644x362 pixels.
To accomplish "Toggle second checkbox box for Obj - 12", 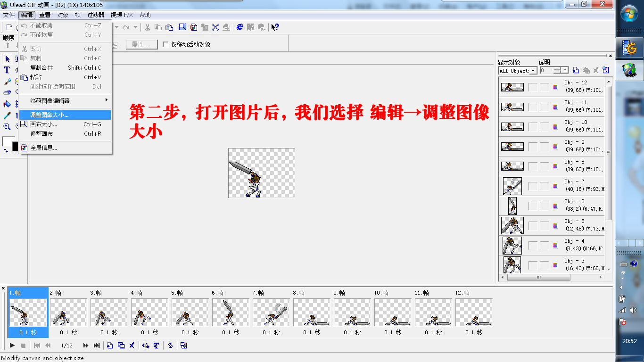I will (544, 87).
